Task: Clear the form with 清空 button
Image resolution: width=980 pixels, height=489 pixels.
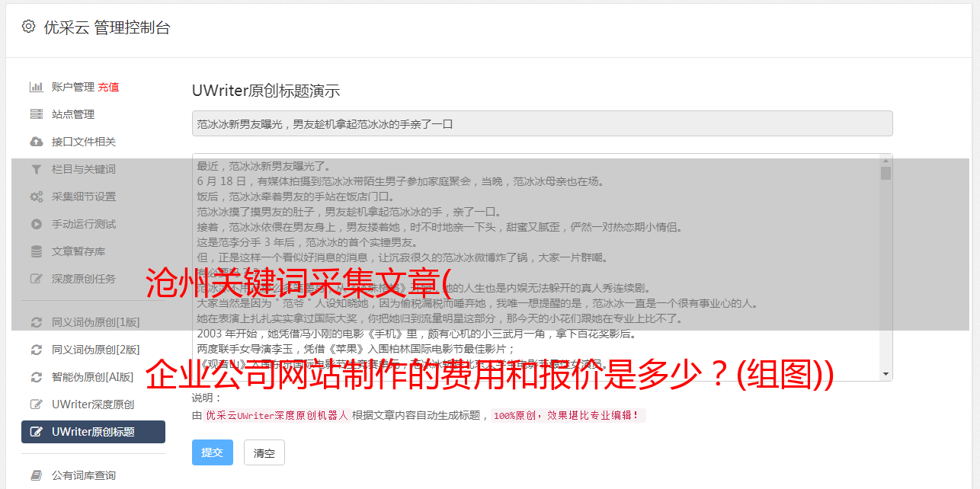Action: tap(264, 452)
